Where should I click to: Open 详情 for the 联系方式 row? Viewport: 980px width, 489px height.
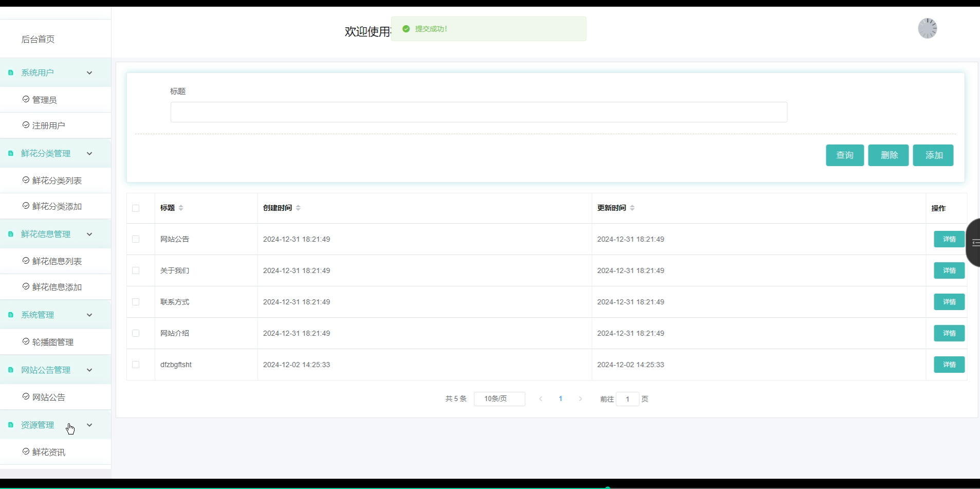click(x=949, y=302)
